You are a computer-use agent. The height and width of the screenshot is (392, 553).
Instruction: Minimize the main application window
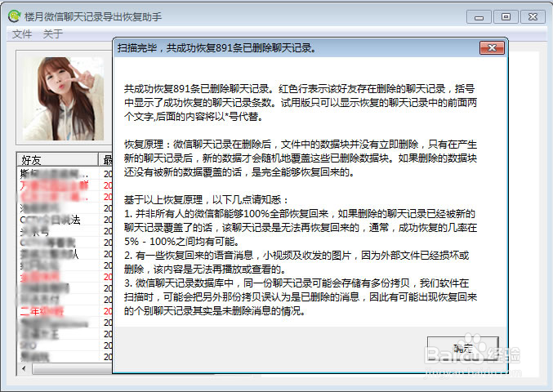[x=479, y=17]
